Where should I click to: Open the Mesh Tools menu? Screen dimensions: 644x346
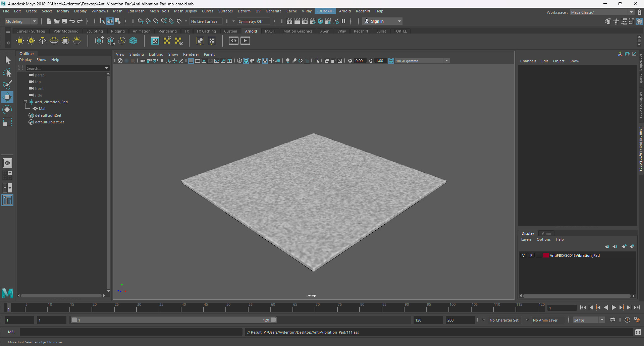point(159,11)
